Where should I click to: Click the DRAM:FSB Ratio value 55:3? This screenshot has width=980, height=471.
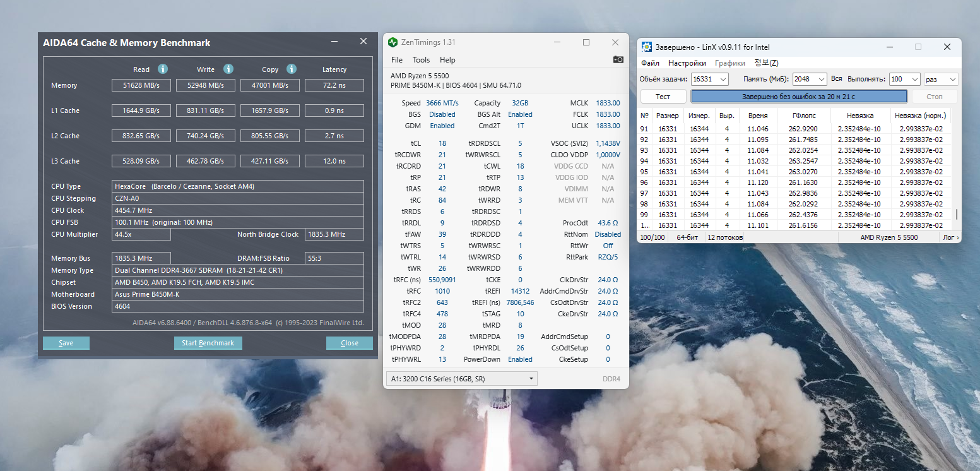tap(334, 258)
